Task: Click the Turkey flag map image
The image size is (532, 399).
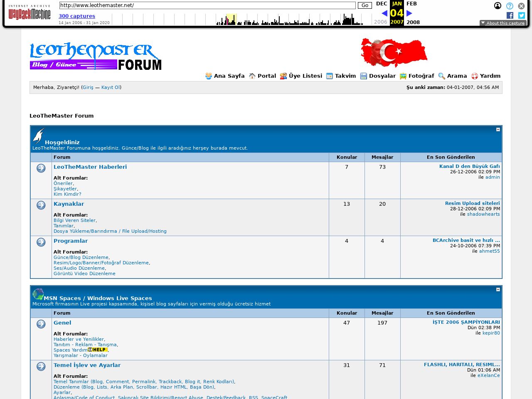Action: coord(394,53)
